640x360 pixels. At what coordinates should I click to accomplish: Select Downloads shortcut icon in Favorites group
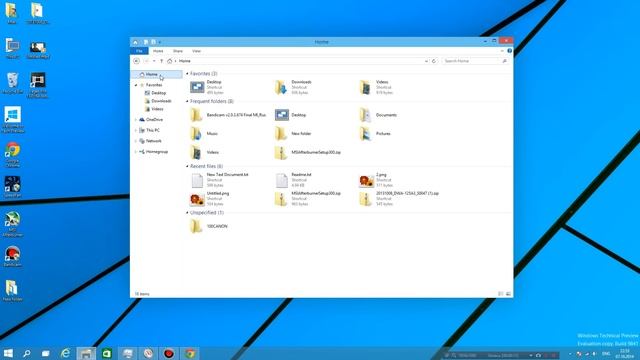point(281,87)
